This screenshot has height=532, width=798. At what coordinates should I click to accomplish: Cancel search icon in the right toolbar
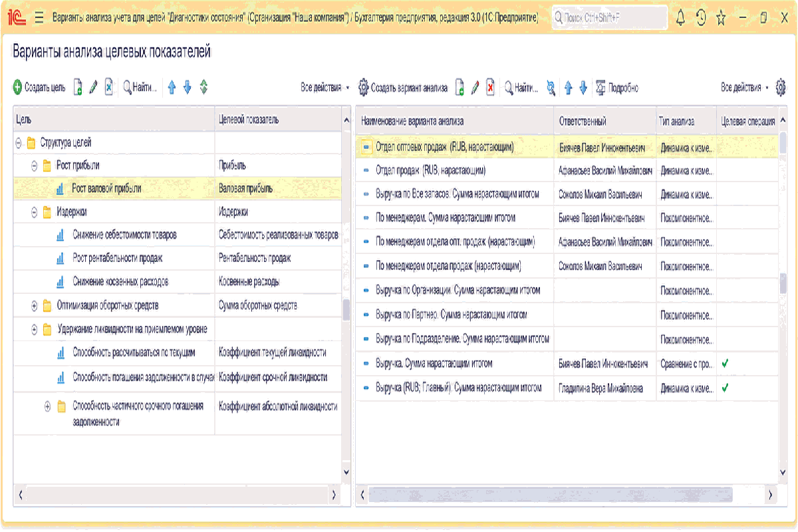[551, 87]
